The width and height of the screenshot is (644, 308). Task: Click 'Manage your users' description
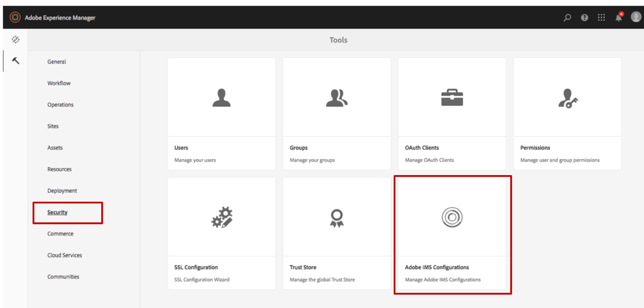tap(195, 160)
